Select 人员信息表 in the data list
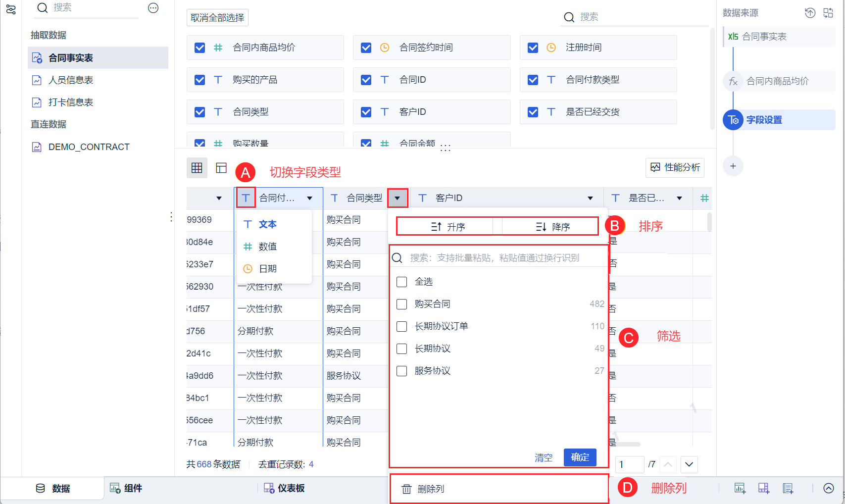The height and width of the screenshot is (504, 845). (x=98, y=80)
